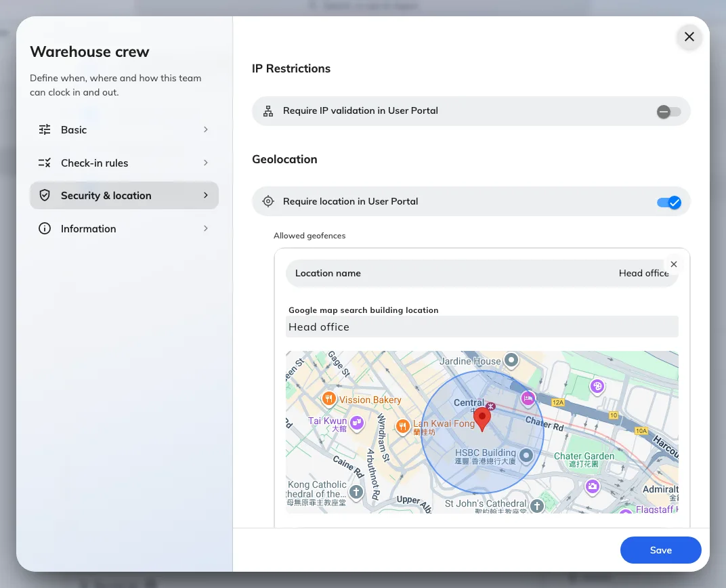Image resolution: width=726 pixels, height=588 pixels.
Task: Click the Central MTR station icon
Action: 491,406
